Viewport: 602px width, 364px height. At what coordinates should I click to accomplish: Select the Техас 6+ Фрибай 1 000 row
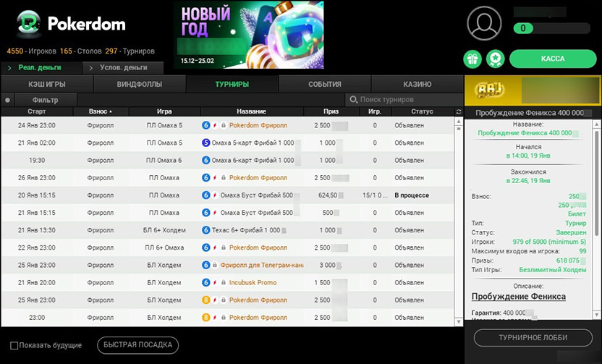coord(228,230)
